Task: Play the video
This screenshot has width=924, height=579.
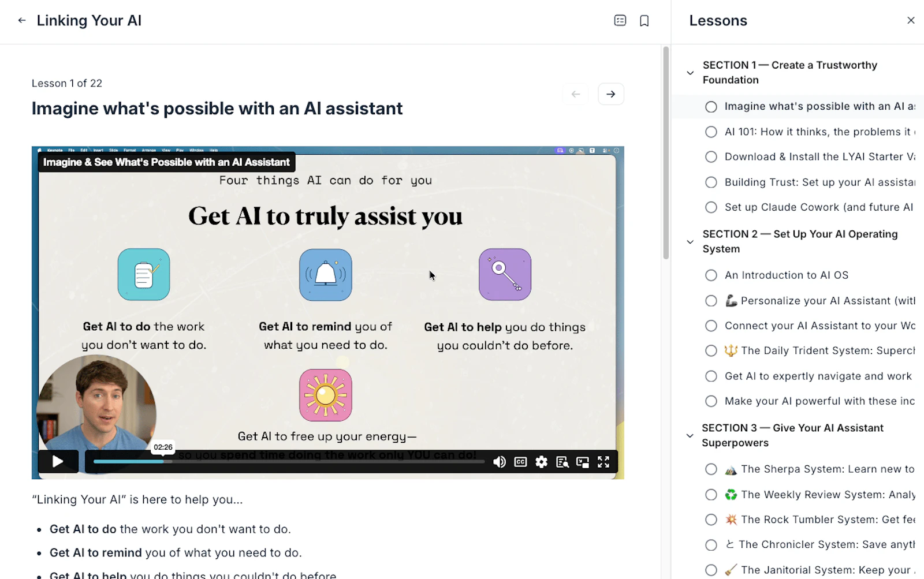Action: (x=58, y=461)
